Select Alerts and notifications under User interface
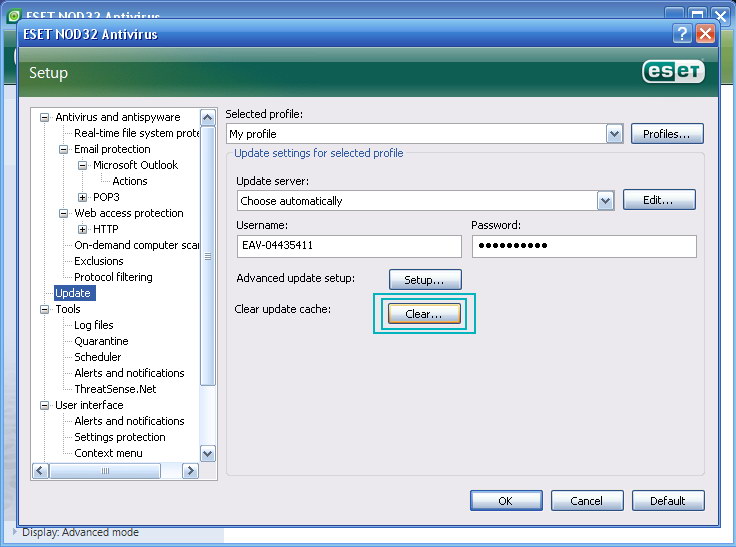736x547 pixels. pyautogui.click(x=129, y=421)
